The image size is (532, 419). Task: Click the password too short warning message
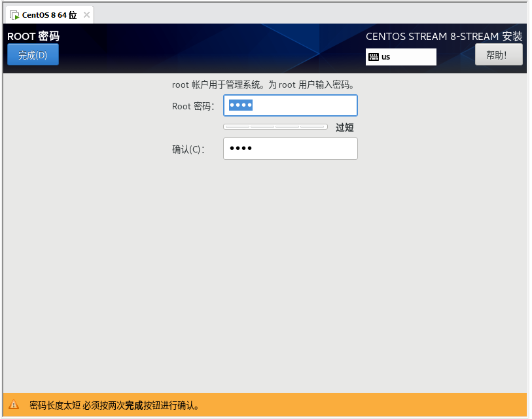tap(114, 406)
